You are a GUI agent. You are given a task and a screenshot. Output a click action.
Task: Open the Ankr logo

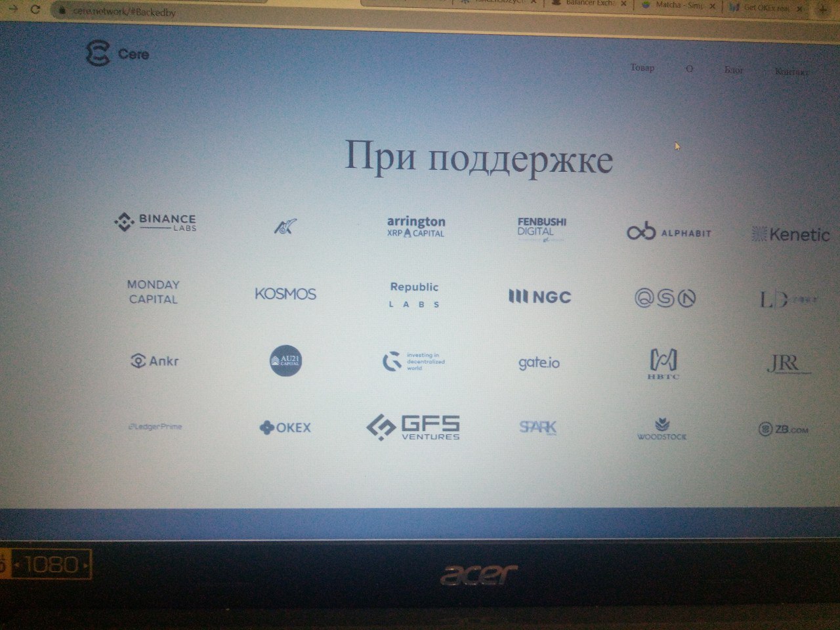[155, 361]
